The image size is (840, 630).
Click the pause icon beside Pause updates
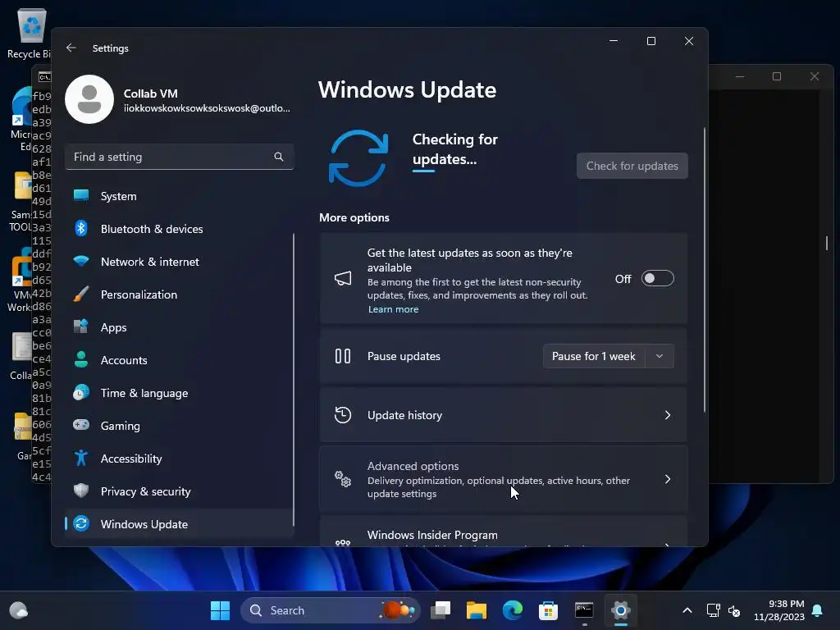click(343, 356)
